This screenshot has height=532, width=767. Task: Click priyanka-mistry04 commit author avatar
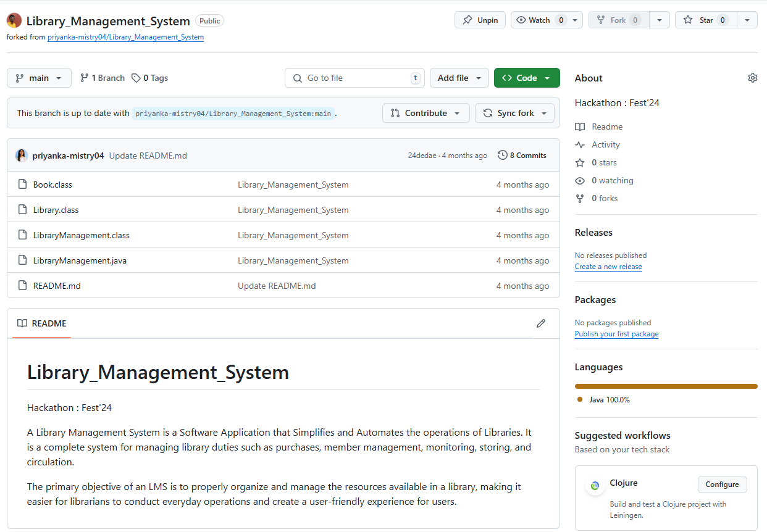coord(22,156)
